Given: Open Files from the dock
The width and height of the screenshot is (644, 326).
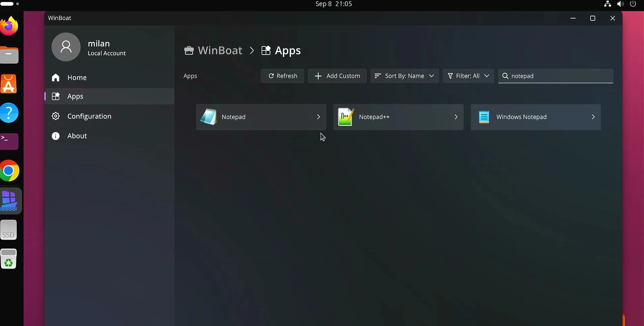Looking at the screenshot, I should (9, 55).
